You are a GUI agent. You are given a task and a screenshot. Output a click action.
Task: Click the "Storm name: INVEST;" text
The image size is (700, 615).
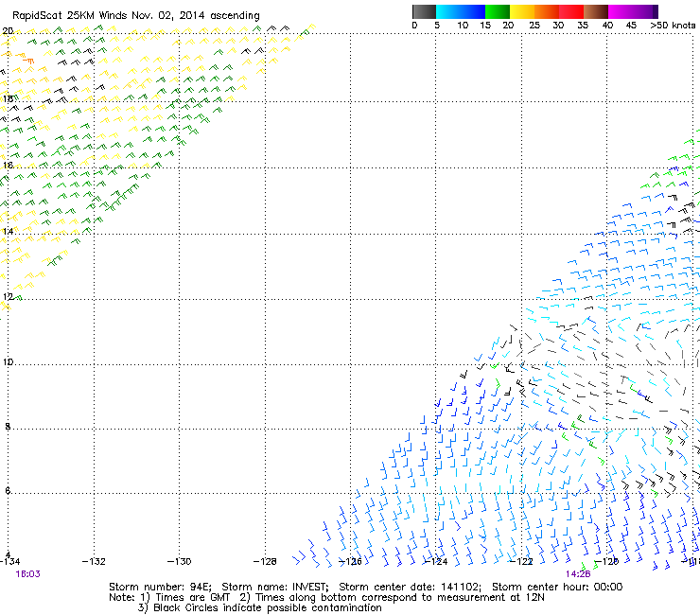click(274, 587)
